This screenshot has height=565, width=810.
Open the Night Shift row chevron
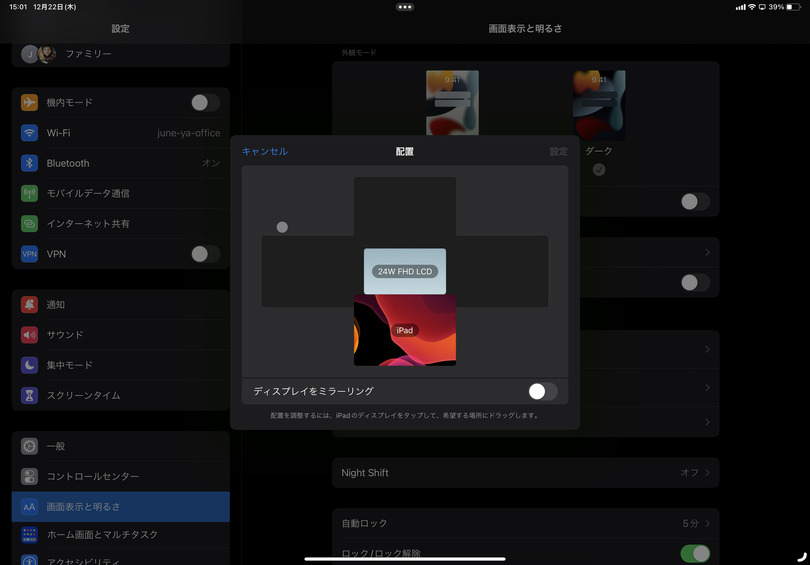pos(707,473)
